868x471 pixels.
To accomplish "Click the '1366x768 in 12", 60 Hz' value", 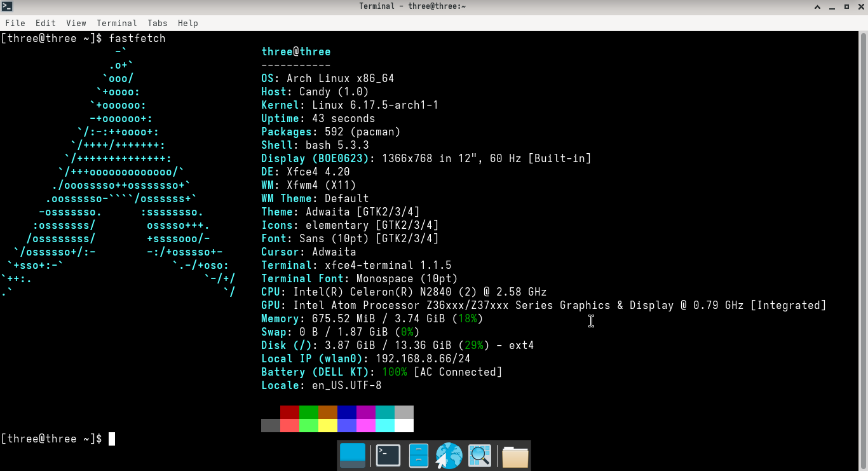I will pos(452,158).
